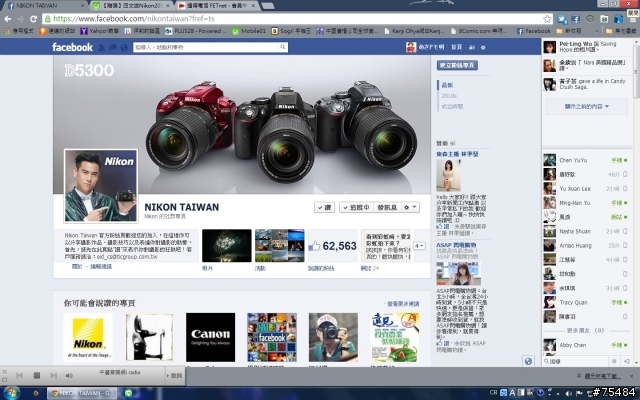Expand the page gear dropdown next to 發訊息
Screen dimensions: 640x400
click(410, 207)
